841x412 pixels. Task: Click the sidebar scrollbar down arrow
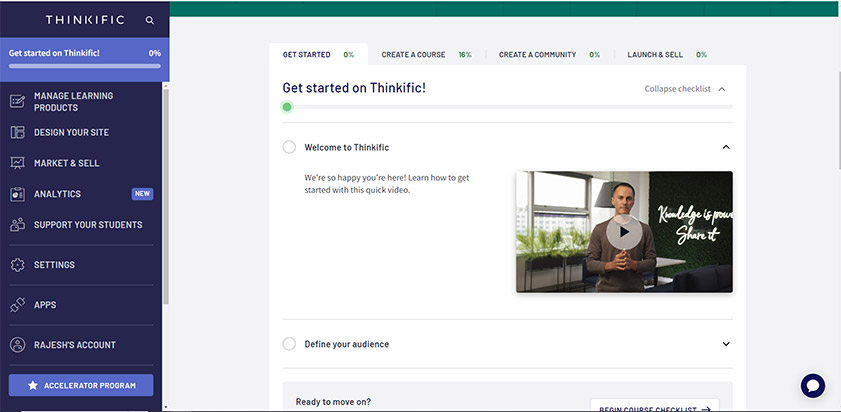click(165, 408)
